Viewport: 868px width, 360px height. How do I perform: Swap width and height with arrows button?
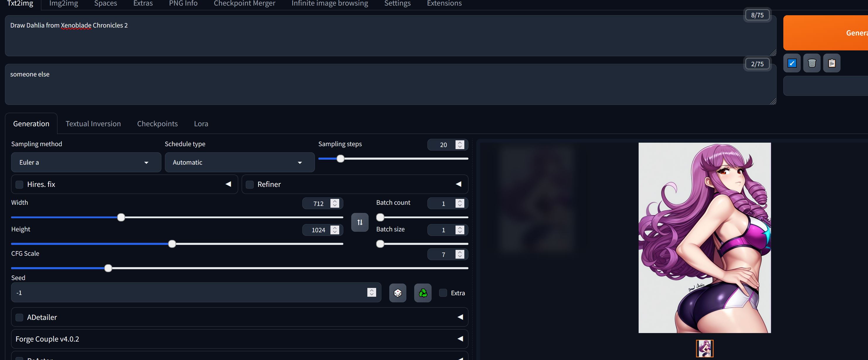(x=359, y=222)
